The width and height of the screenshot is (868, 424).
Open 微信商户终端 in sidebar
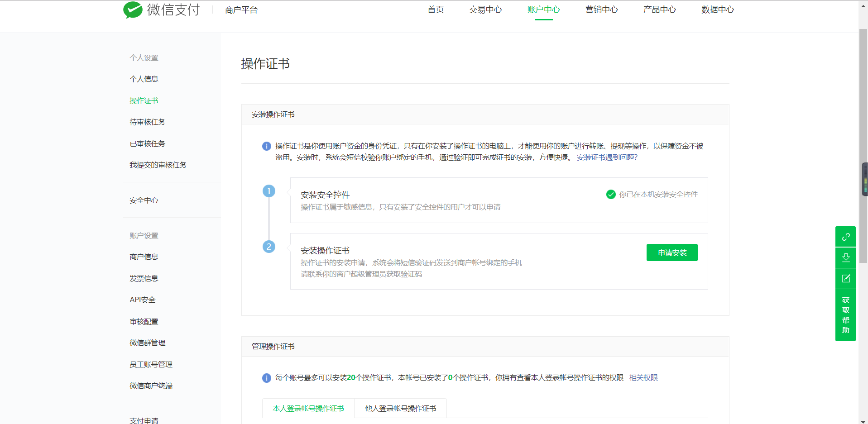click(151, 386)
